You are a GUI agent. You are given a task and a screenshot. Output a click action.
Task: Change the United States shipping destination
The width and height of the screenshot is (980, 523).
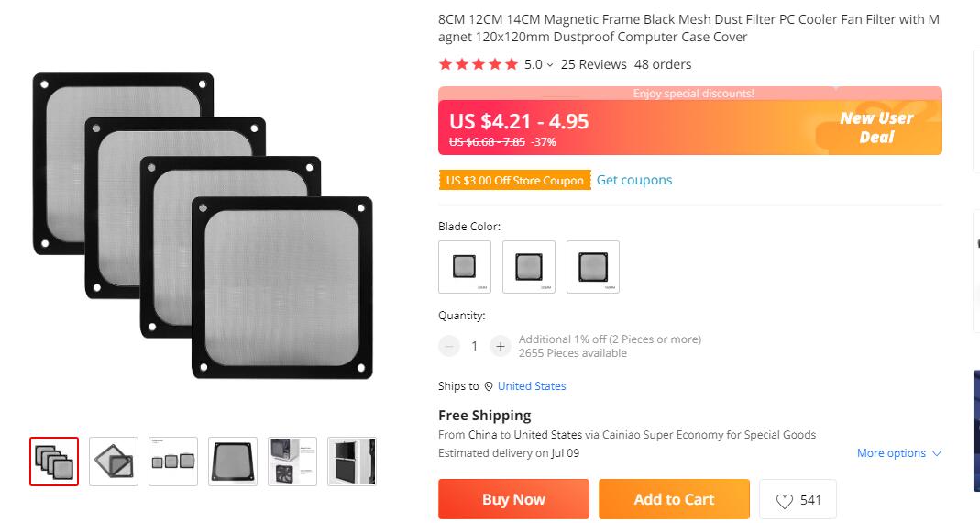532,386
